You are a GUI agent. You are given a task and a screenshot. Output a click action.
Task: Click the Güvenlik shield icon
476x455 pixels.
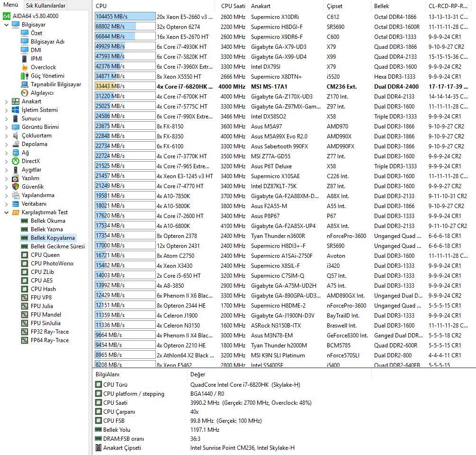pos(16,186)
